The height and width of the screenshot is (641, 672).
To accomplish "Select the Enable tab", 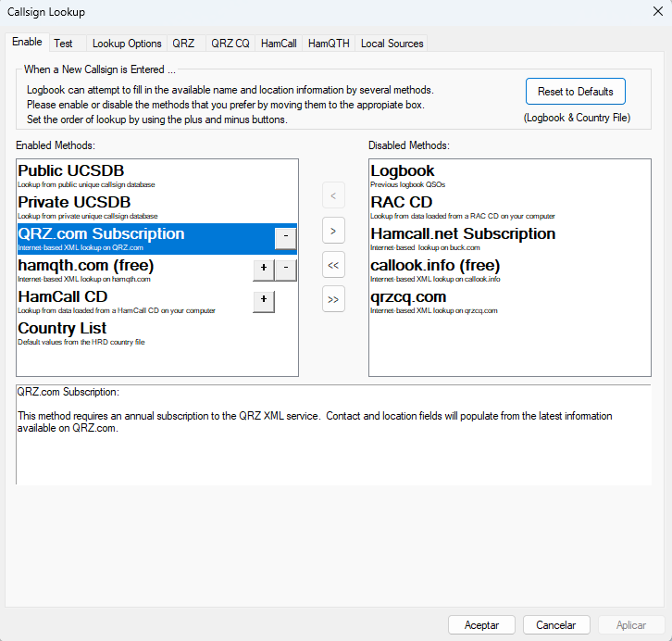I will click(x=27, y=42).
